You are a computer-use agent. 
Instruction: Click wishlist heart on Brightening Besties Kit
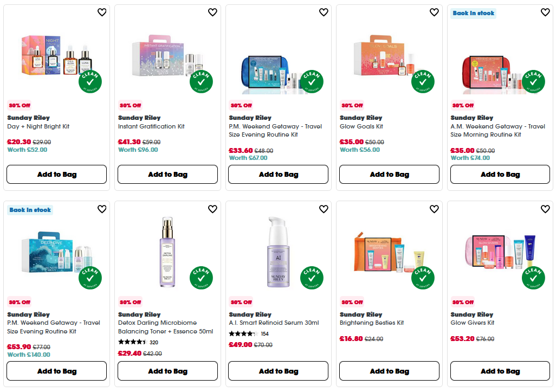[x=434, y=209]
